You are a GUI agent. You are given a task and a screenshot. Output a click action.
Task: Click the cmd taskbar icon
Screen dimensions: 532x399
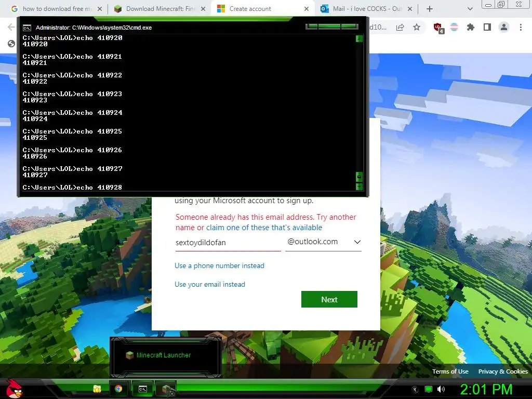[143, 389]
